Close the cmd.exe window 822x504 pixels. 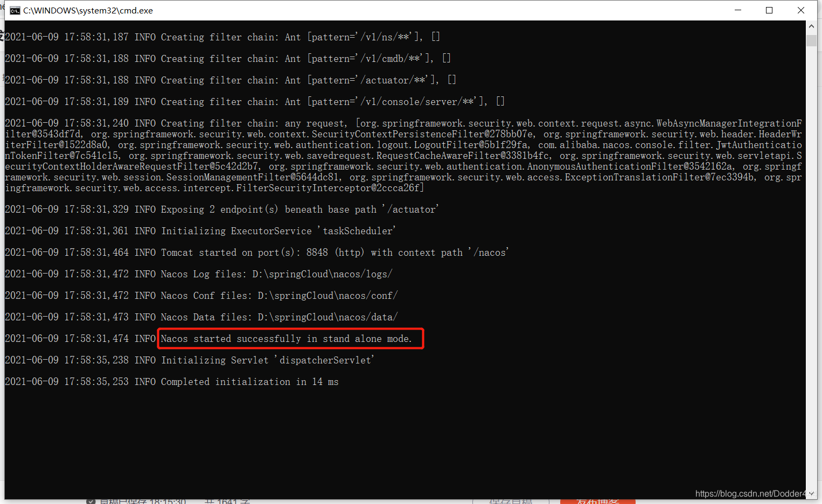tap(801, 10)
